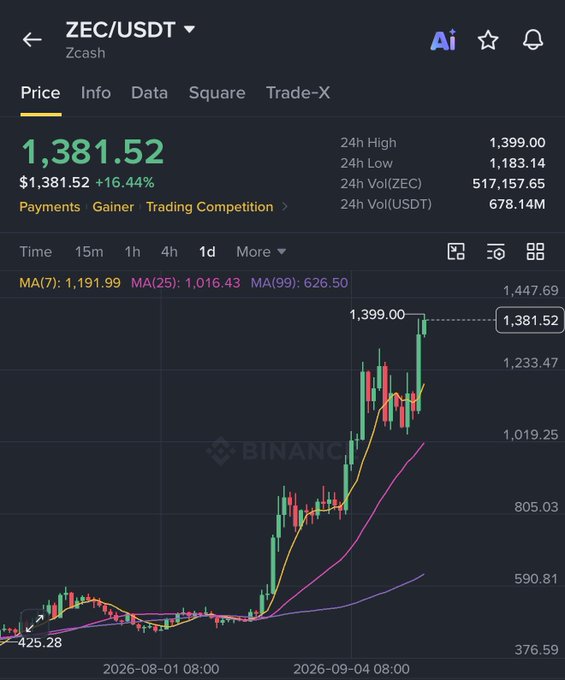Screen dimensions: 565x680
Task: Select the Price tab
Action: tap(40, 93)
